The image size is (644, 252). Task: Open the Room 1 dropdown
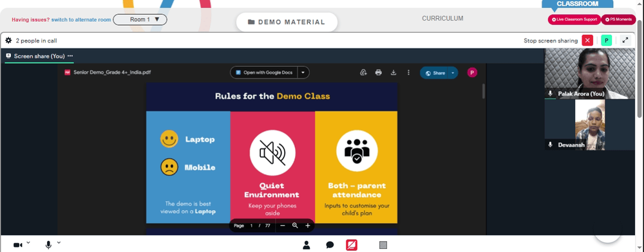[x=140, y=19]
